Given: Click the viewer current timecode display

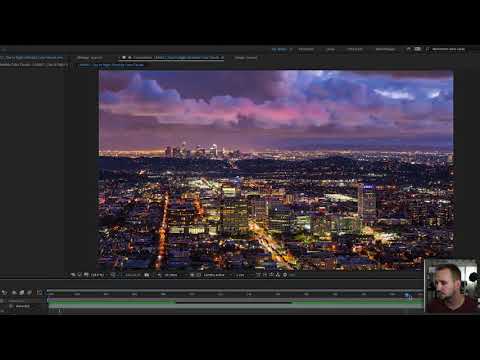Looking at the screenshot, I should point(132,275).
